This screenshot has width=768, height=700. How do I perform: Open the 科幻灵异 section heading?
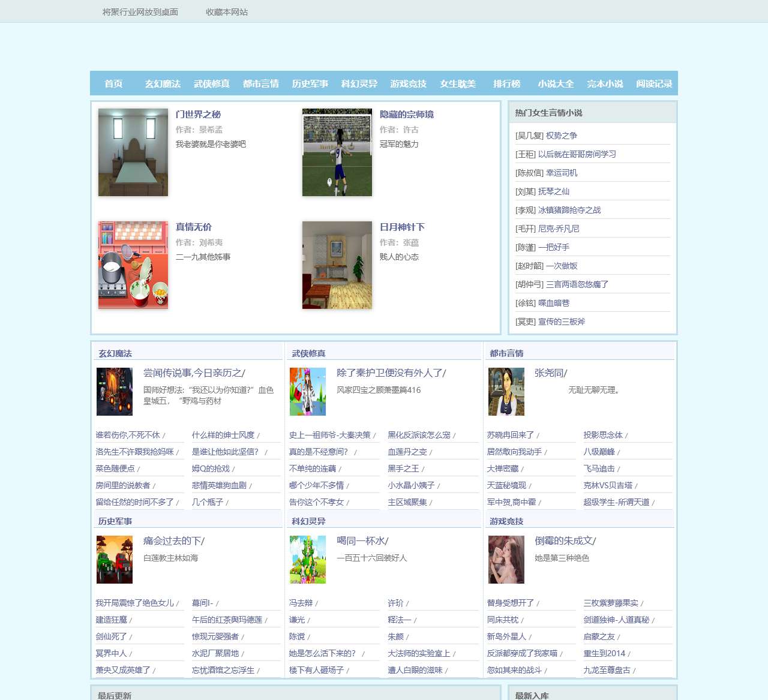click(308, 521)
